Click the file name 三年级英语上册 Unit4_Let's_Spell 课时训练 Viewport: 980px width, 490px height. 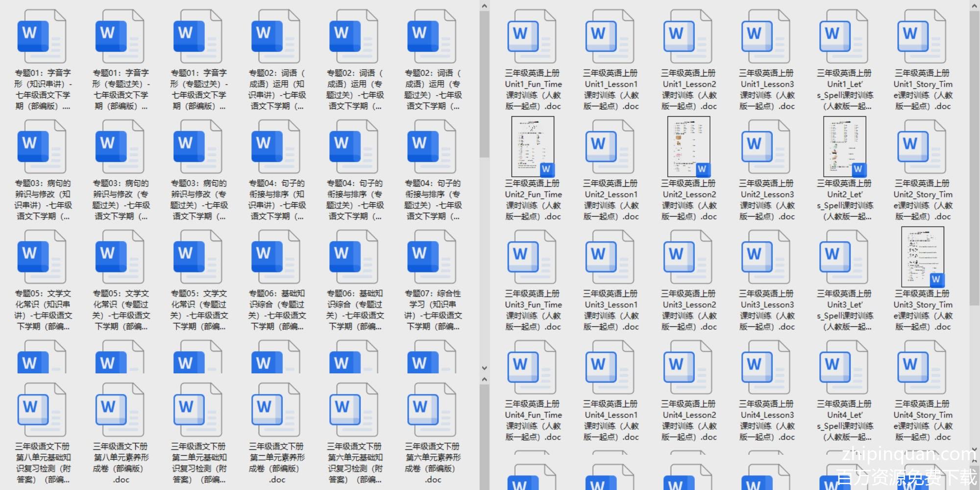pos(845,420)
